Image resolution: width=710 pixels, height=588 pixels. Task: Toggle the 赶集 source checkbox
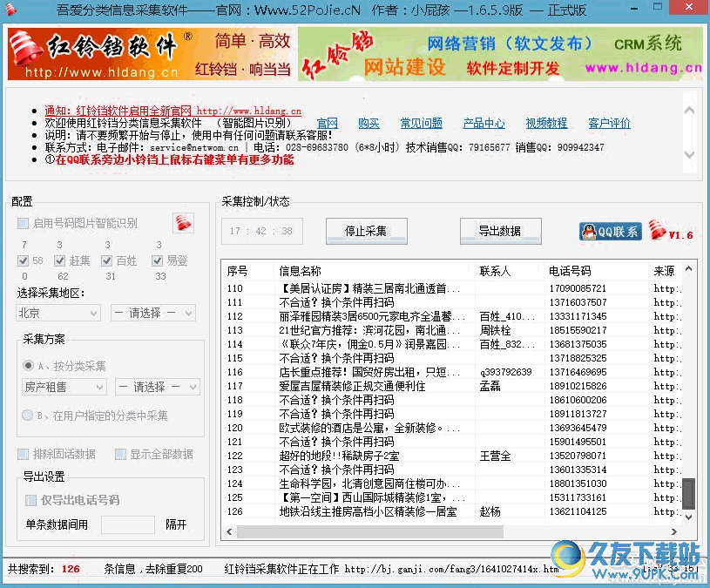[x=59, y=260]
